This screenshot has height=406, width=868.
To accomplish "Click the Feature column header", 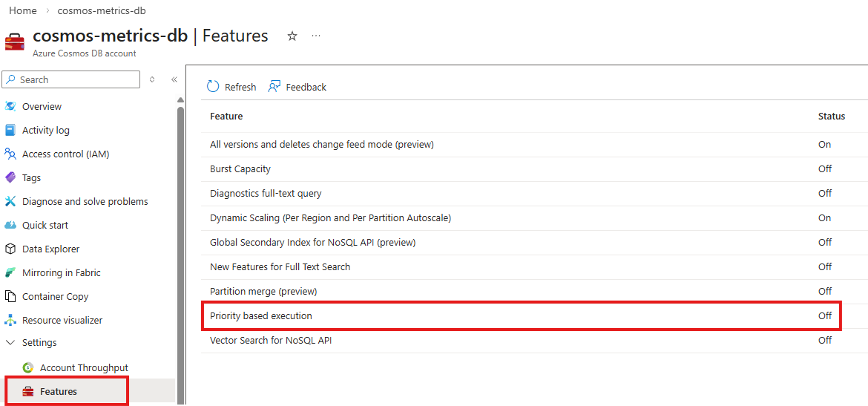I will click(x=226, y=117).
